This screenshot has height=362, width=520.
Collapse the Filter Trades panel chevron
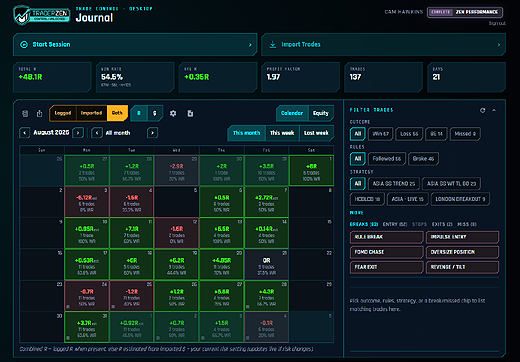pyautogui.click(x=494, y=110)
